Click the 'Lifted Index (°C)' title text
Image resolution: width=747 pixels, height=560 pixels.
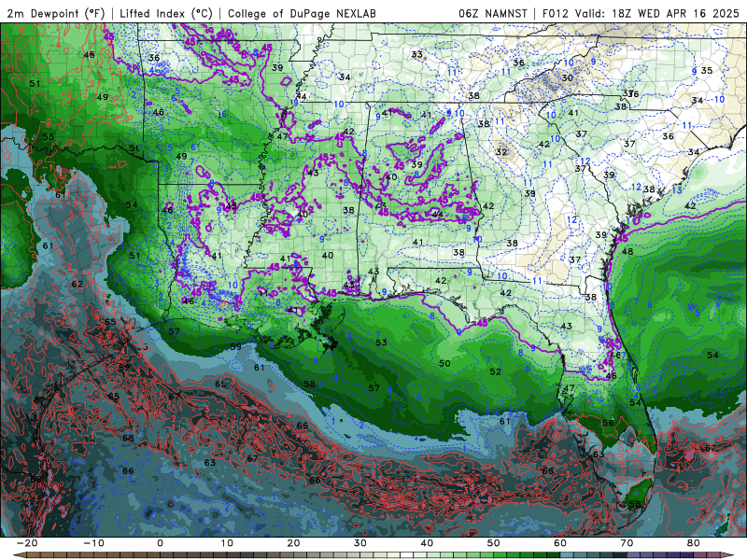pos(166,13)
